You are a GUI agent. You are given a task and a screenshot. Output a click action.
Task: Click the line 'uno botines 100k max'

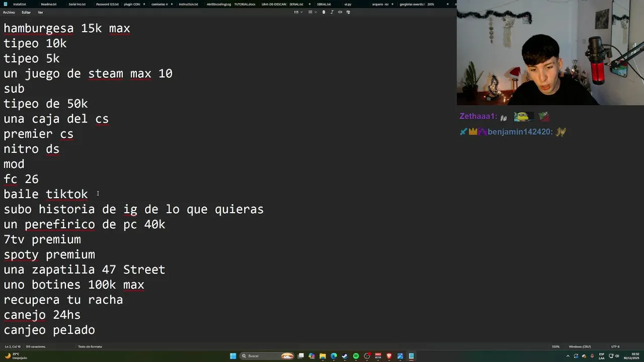click(74, 285)
